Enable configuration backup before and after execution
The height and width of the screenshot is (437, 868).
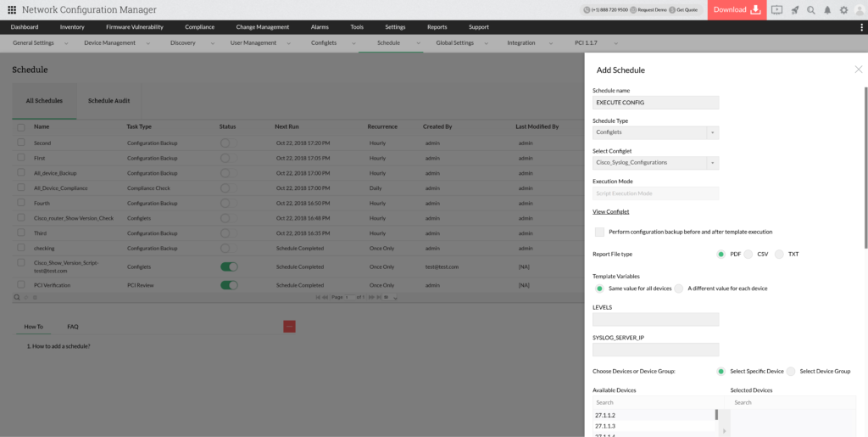tap(599, 232)
